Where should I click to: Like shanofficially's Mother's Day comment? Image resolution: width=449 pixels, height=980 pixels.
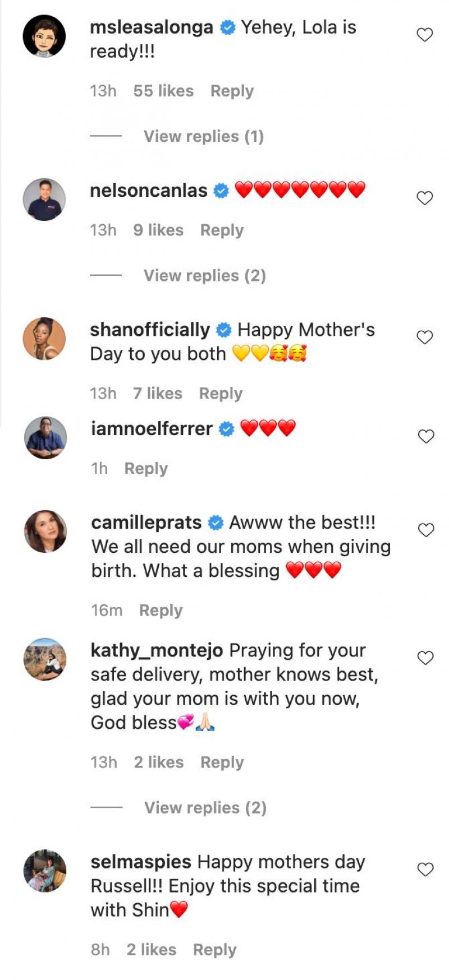(425, 337)
